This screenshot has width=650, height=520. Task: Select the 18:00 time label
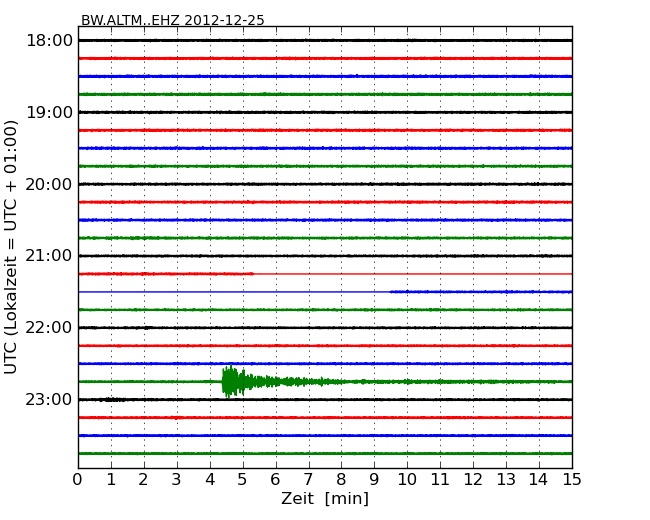[49, 41]
